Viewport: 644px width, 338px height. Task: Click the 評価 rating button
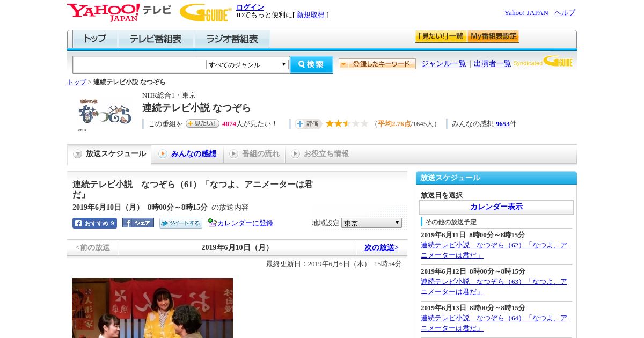[308, 124]
